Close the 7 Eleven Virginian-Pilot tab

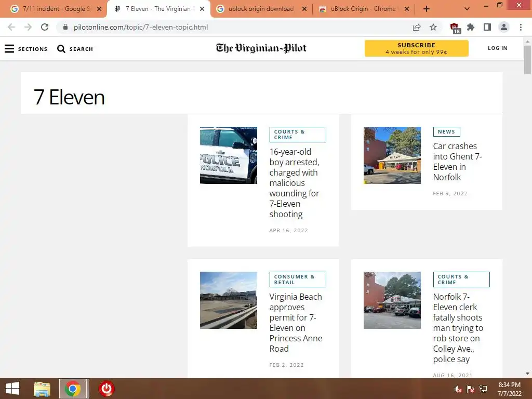tap(202, 9)
